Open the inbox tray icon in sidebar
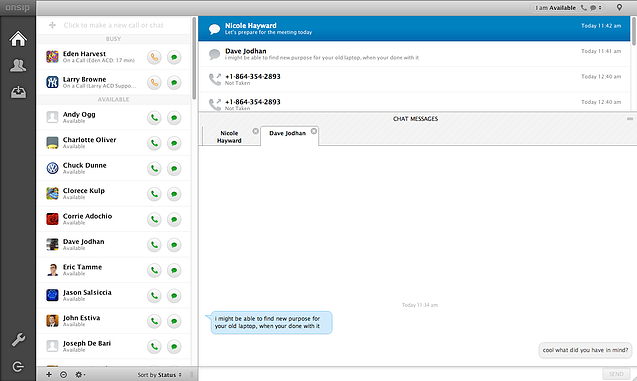Image resolution: width=637 pixels, height=381 pixels. click(x=18, y=92)
